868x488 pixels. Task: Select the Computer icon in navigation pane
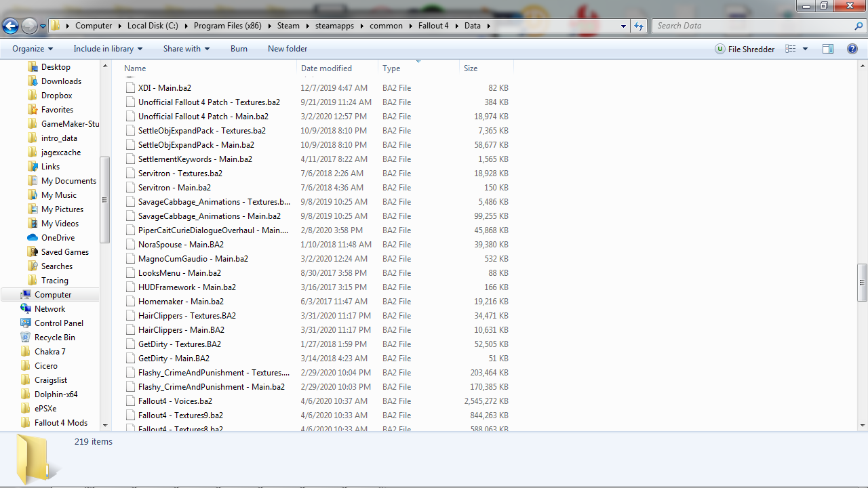click(26, 295)
